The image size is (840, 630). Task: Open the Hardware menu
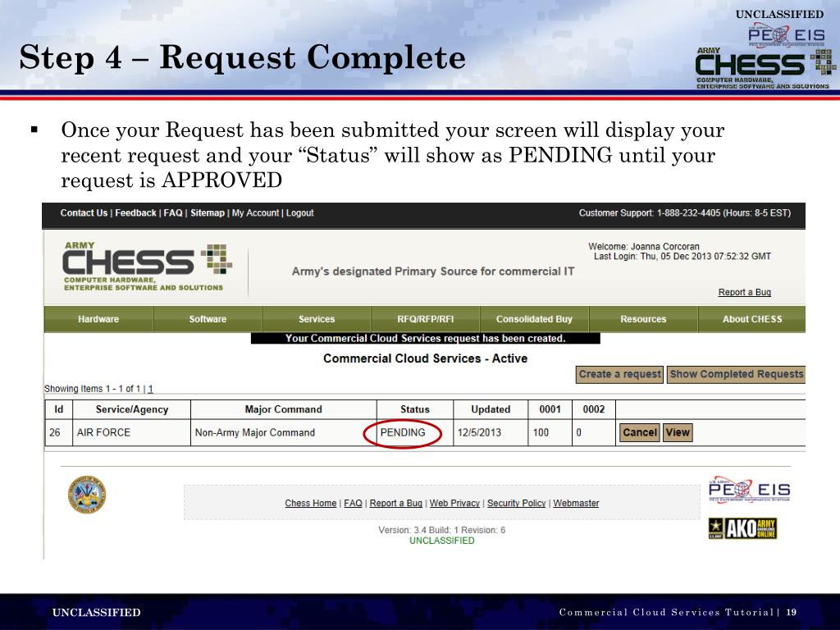[x=98, y=319]
